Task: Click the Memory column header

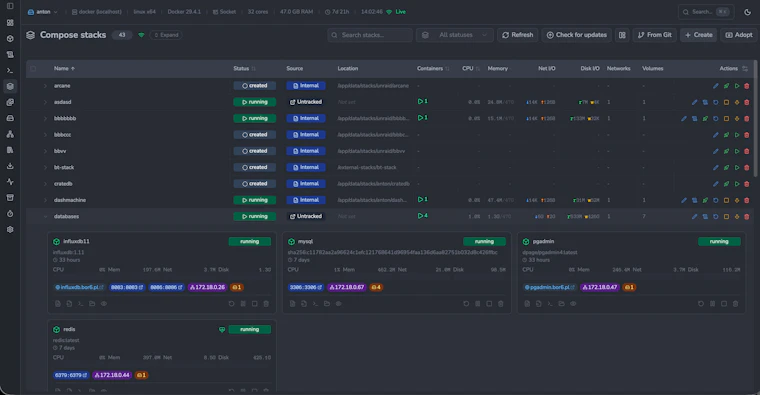Action: pyautogui.click(x=497, y=68)
